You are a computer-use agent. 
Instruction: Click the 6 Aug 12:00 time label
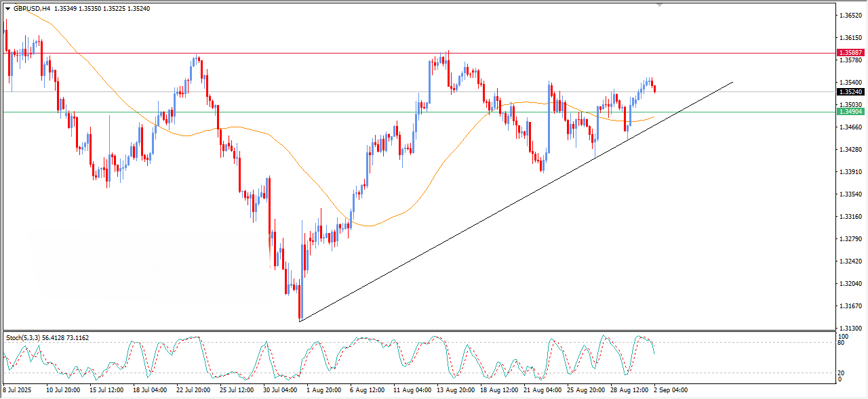click(366, 390)
